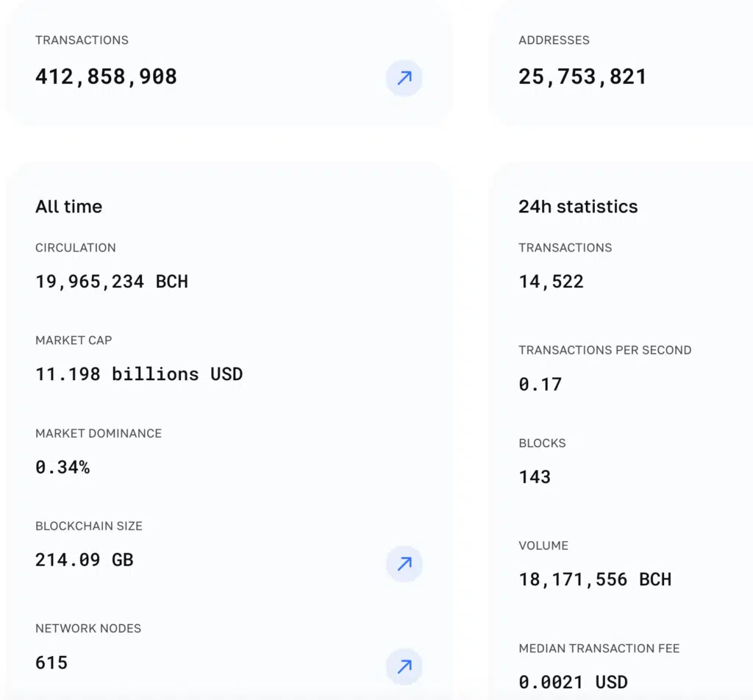This screenshot has width=753, height=700.
Task: Click the 24h transactions value 14,522
Action: (551, 282)
